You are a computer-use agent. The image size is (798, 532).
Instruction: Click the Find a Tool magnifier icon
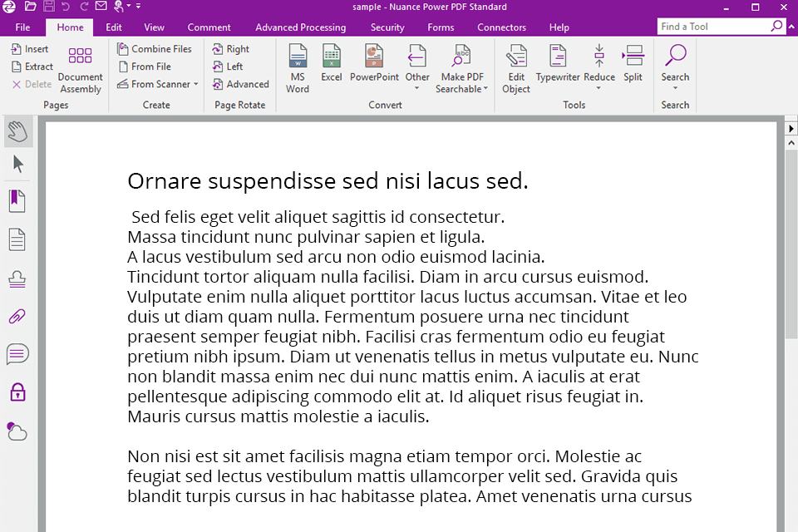click(776, 26)
